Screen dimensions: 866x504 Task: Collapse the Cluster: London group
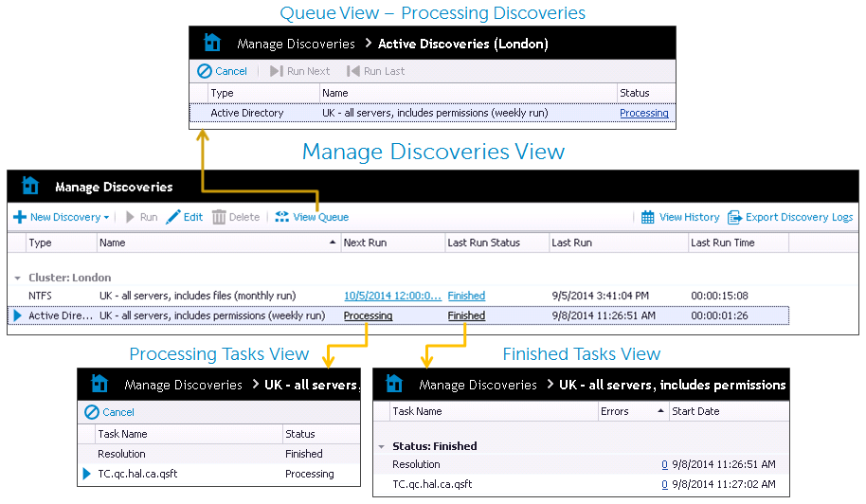(17, 279)
